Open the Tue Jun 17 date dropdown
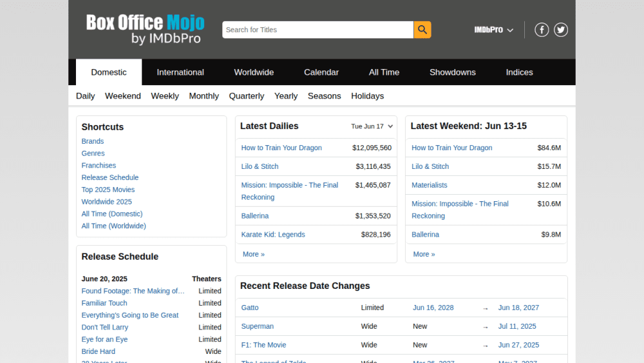 coord(372,126)
